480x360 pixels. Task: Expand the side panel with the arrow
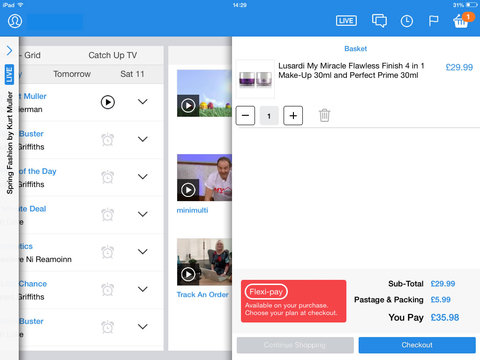pyautogui.click(x=9, y=50)
